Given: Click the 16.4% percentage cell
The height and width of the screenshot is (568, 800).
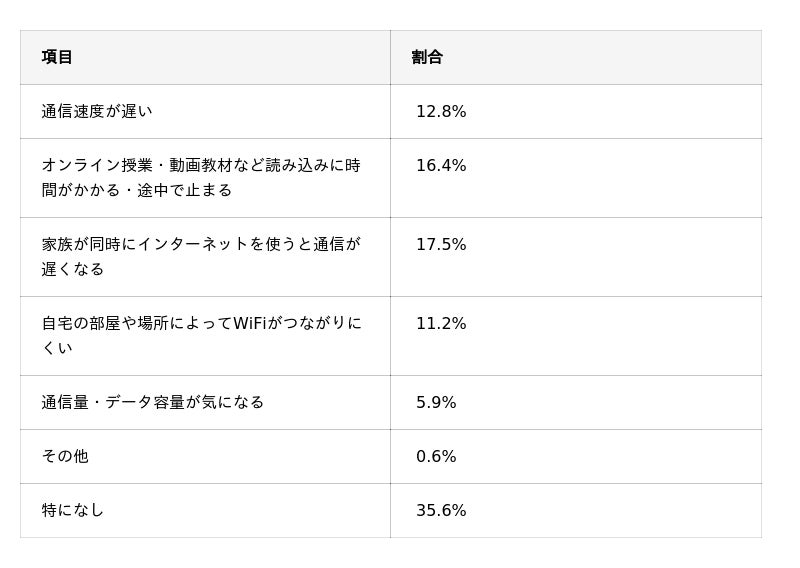Looking at the screenshot, I should point(441,165).
